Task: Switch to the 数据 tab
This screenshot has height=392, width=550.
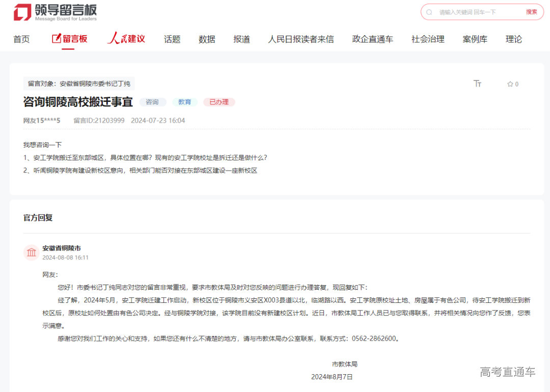Action: (x=207, y=39)
